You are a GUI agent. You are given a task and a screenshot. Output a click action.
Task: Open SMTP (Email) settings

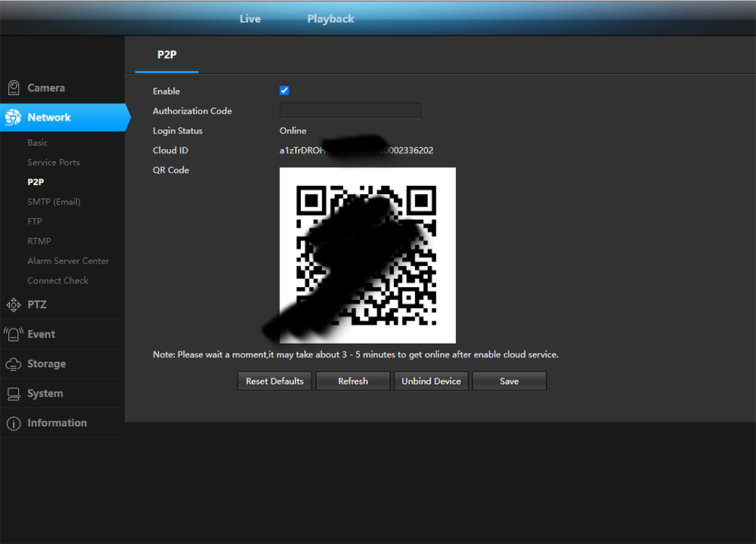[54, 202]
